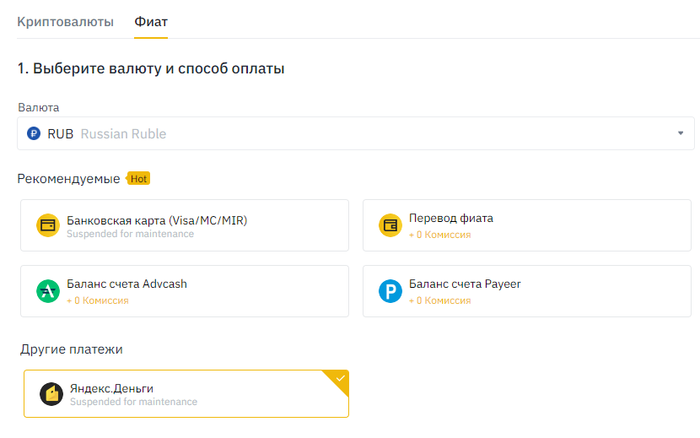This screenshot has width=700, height=438.
Task: Click the blue Payeer logo icon
Action: coord(390,291)
